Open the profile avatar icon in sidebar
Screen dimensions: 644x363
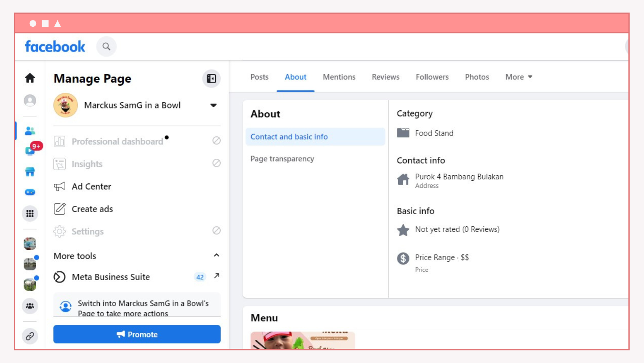click(30, 101)
